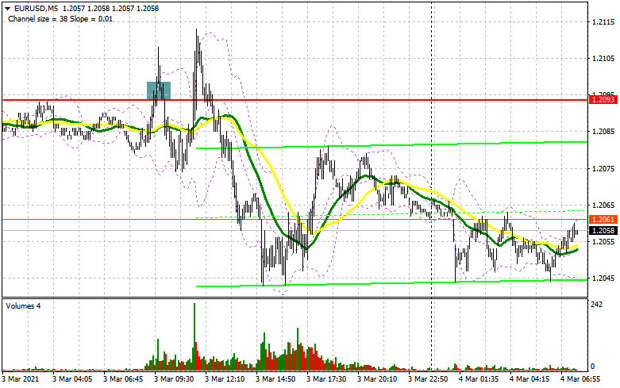
Task: Click the 4 Mar 04:15 time label
Action: (x=529, y=379)
